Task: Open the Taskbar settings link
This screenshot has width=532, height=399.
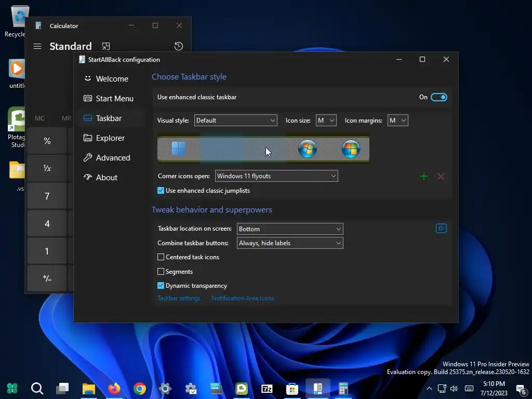Action: coord(179,298)
